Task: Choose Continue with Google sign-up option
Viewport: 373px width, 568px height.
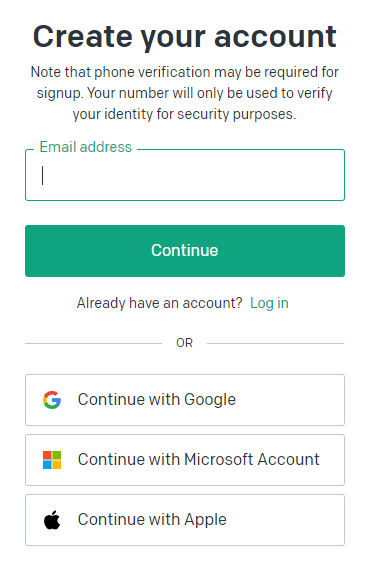Action: pyautogui.click(x=185, y=400)
